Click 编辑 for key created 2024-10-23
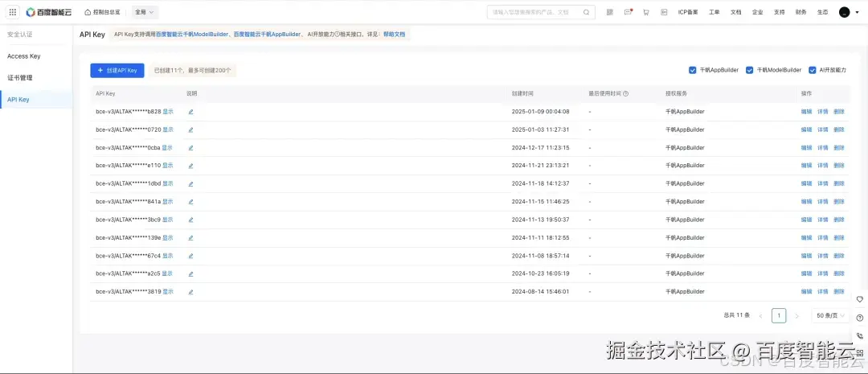This screenshot has width=868, height=374. [807, 273]
